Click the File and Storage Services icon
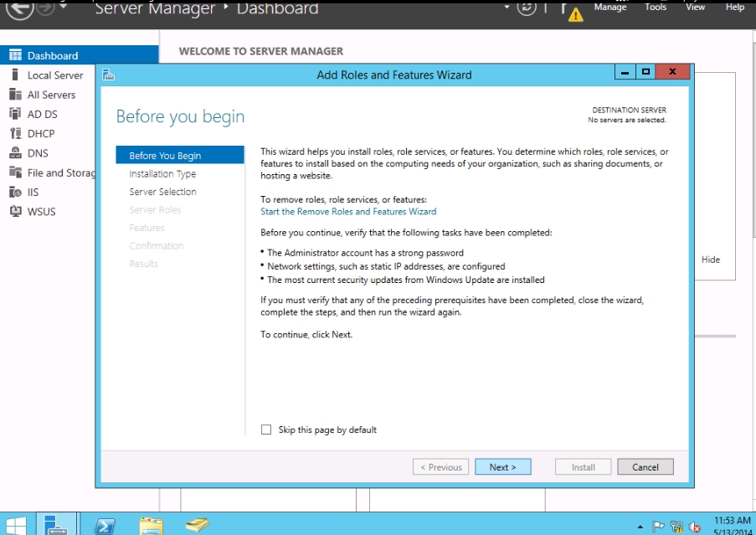 (x=15, y=172)
